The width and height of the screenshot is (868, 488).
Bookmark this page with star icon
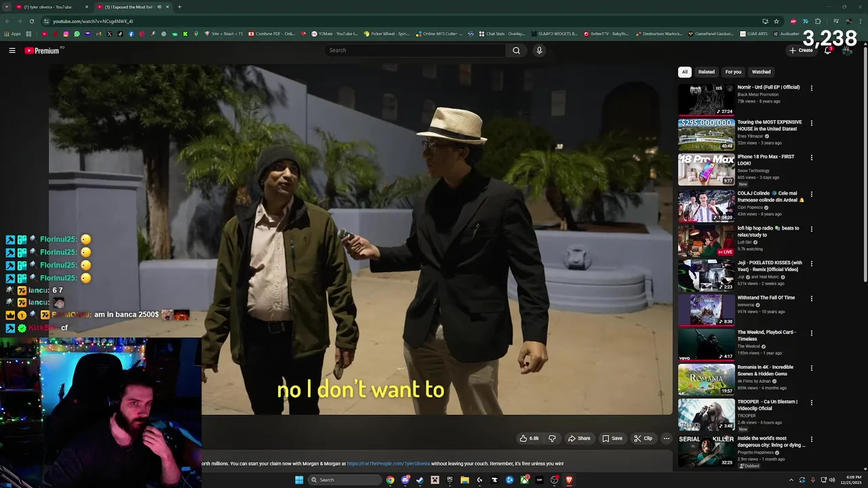point(776,21)
